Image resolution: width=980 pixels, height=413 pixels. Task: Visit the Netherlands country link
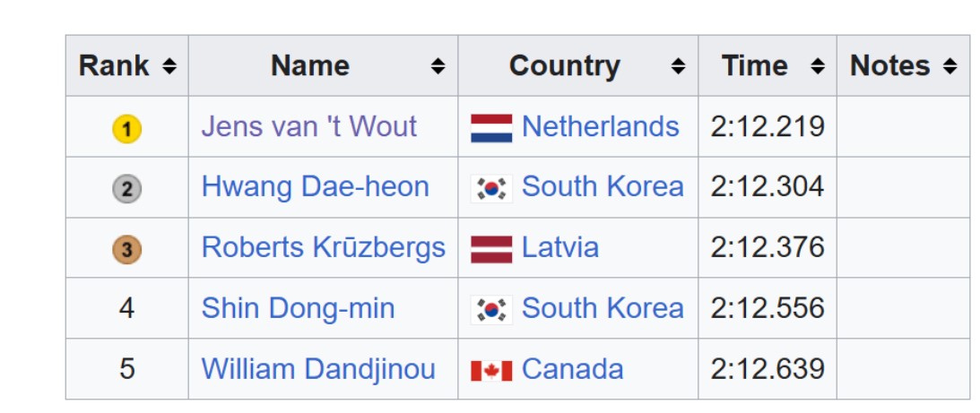[600, 126]
